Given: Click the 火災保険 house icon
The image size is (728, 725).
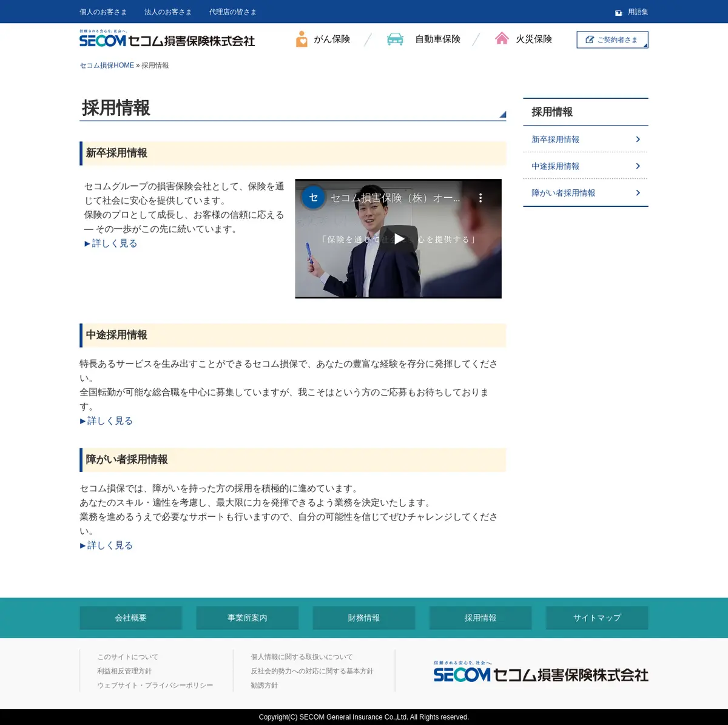Looking at the screenshot, I should [502, 39].
